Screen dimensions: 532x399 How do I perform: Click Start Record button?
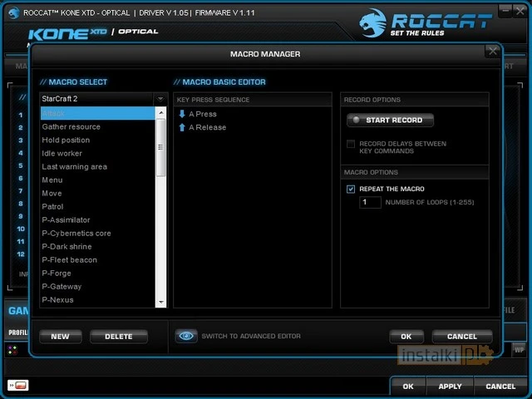390,120
